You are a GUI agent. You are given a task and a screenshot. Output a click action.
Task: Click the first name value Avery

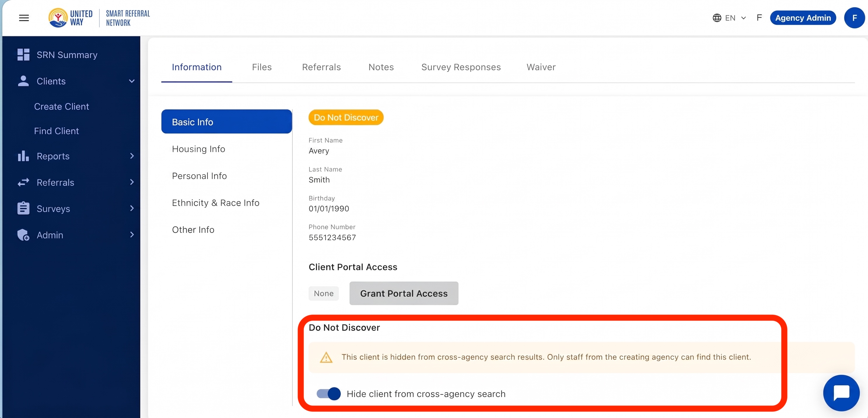(319, 151)
